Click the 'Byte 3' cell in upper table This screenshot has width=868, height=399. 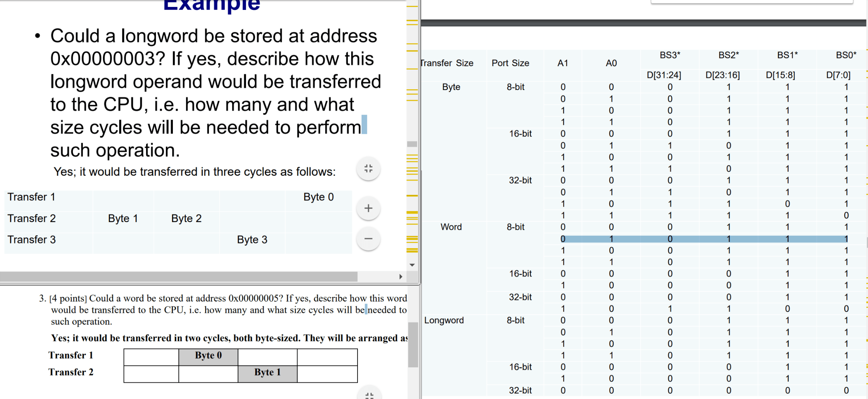tap(252, 240)
